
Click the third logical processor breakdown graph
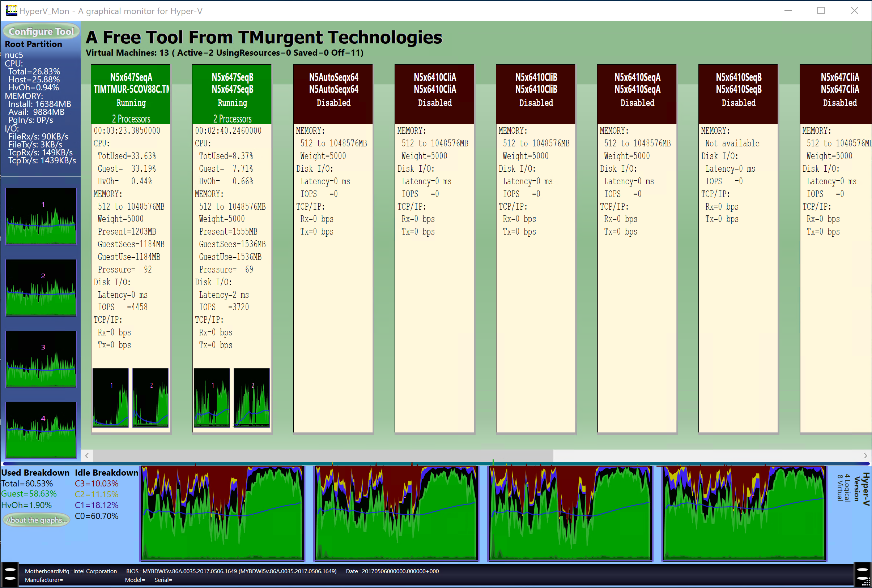pyautogui.click(x=571, y=514)
